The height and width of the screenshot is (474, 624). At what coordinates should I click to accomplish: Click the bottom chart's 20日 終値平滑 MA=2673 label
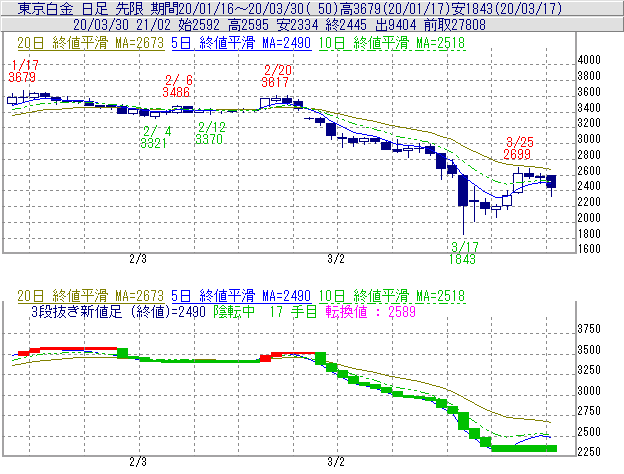(91, 296)
